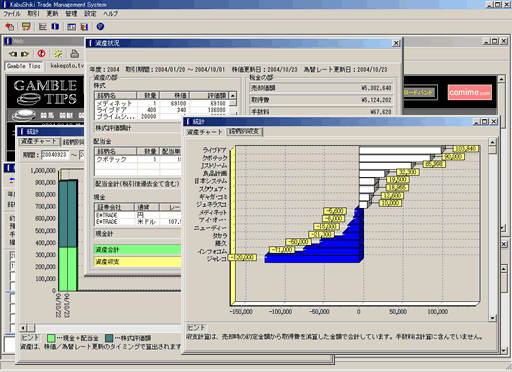This screenshot has width=512, height=372.
Task: Go back in the Web window
Action: (13, 54)
